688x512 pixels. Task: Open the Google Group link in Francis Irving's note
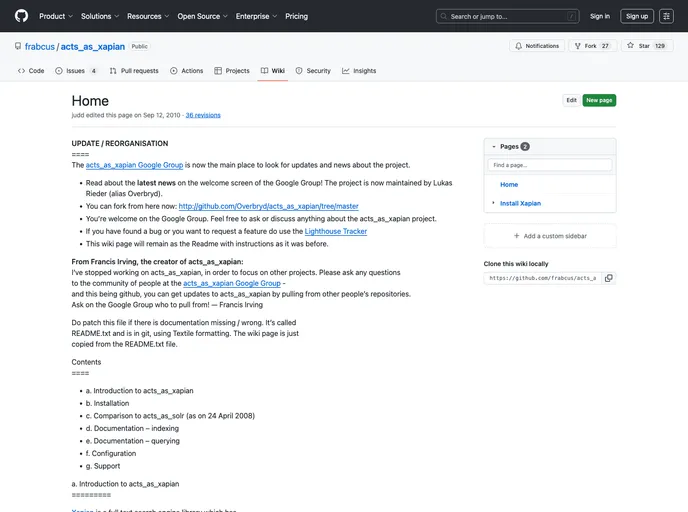click(x=232, y=283)
